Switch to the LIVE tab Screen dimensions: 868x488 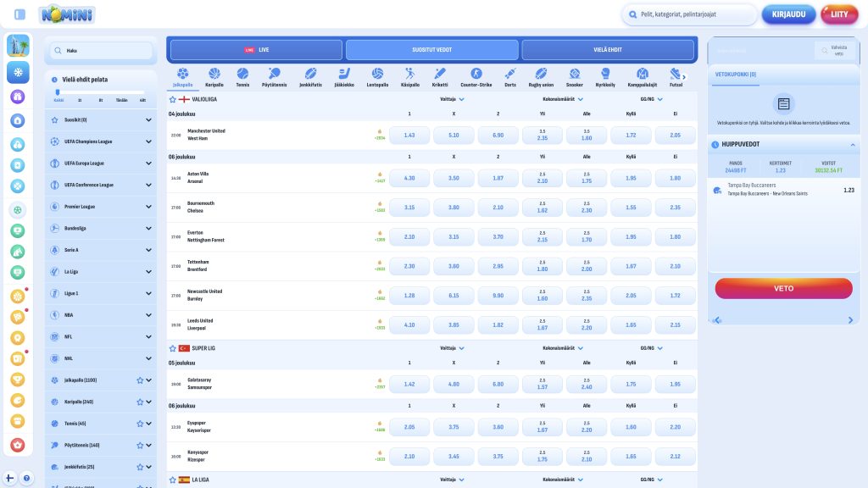coord(256,50)
